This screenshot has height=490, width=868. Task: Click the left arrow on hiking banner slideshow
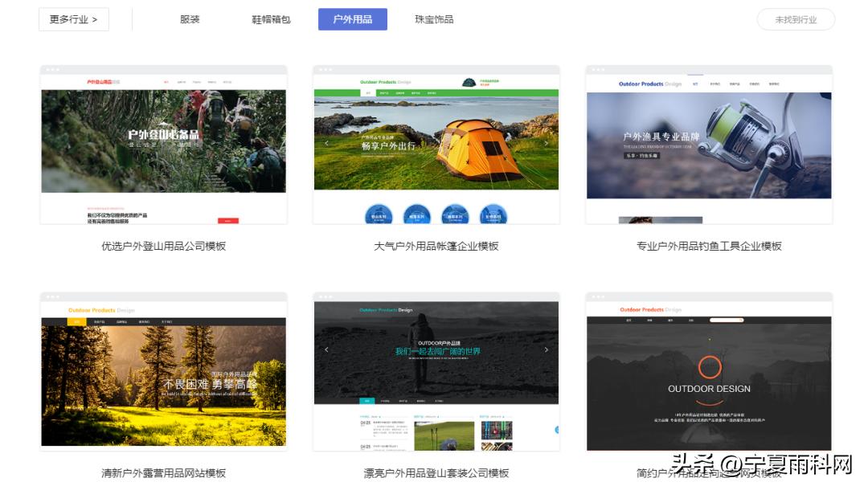[x=327, y=349]
